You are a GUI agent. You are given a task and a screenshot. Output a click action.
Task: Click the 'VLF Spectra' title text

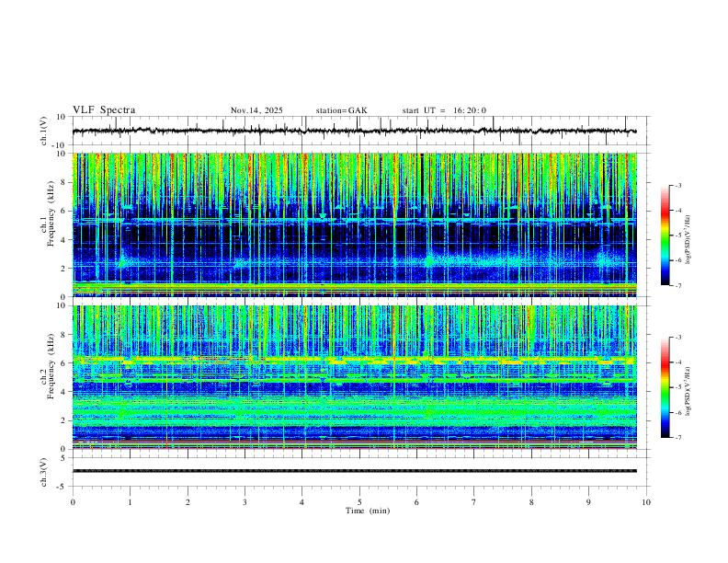point(104,110)
